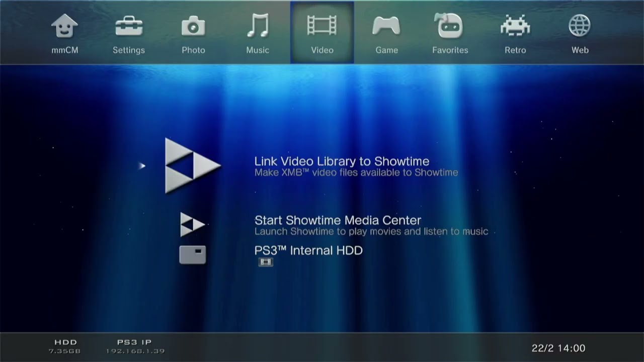This screenshot has width=644, height=362.
Task: Switch to the Favorites column label
Action: pos(450,50)
